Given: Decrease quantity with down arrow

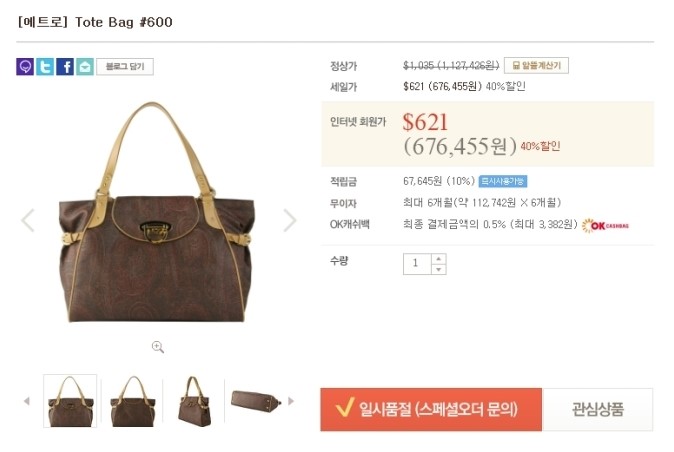Looking at the screenshot, I should [438, 269].
